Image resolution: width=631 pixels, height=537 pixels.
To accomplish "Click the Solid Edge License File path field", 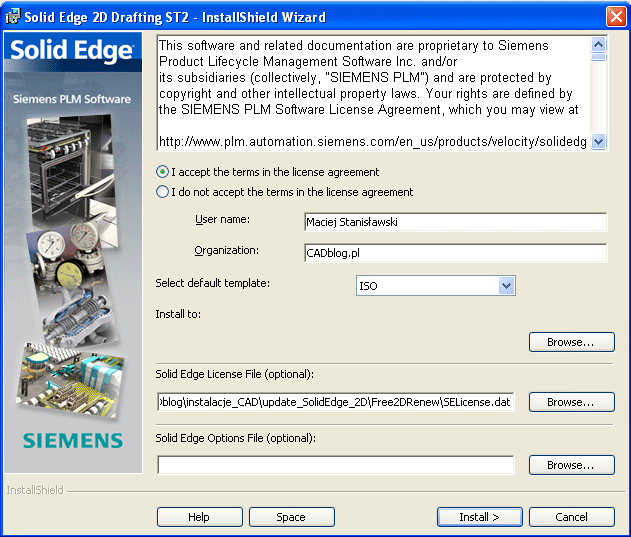I will (336, 402).
